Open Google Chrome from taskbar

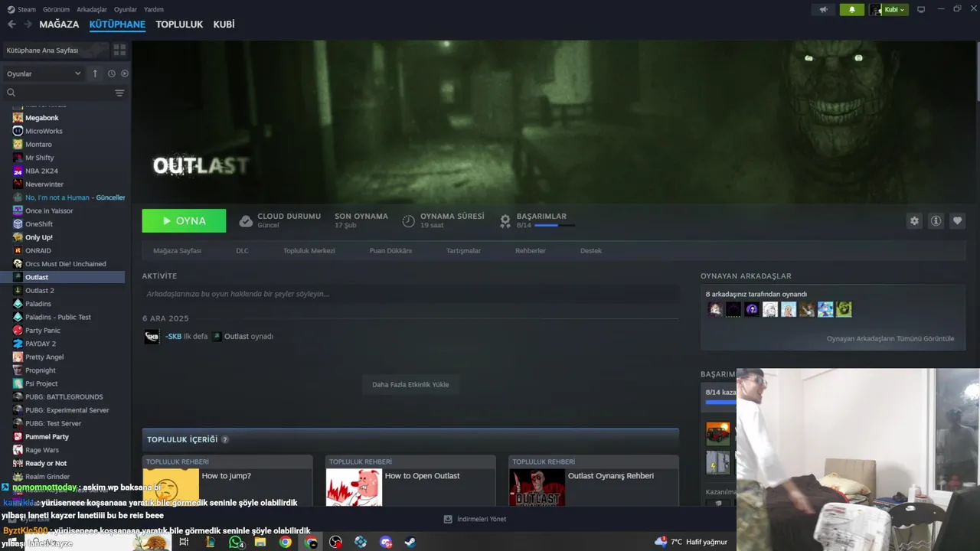click(x=285, y=542)
